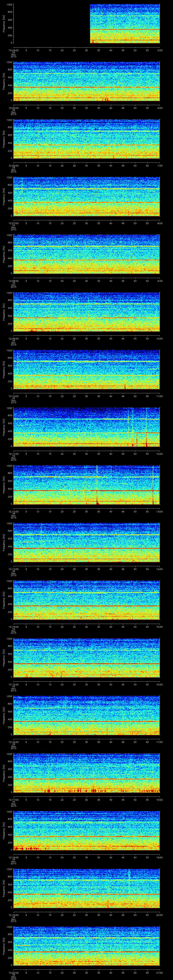Click the 17:00 end-of-axis label
This screenshot has height=980, width=173.
click(x=159, y=742)
